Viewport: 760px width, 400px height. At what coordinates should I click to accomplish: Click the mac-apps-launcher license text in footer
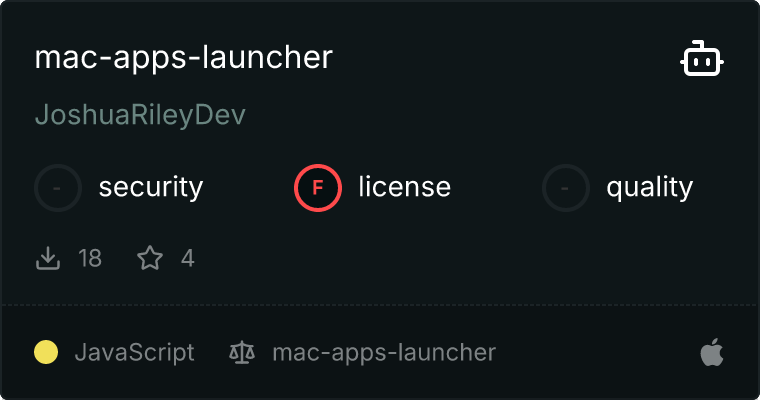(384, 352)
